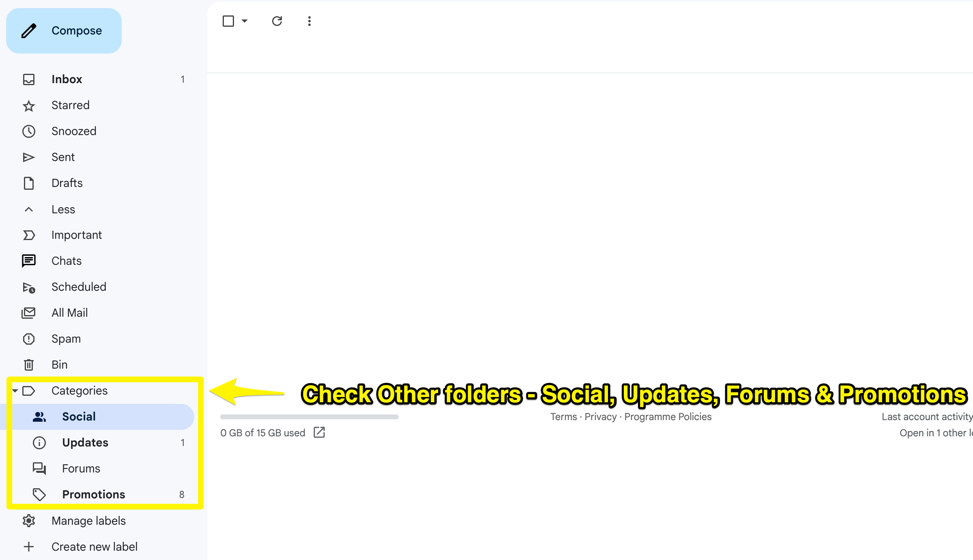Click the Promotions unread count 8
The width and height of the screenshot is (973, 560).
point(182,494)
